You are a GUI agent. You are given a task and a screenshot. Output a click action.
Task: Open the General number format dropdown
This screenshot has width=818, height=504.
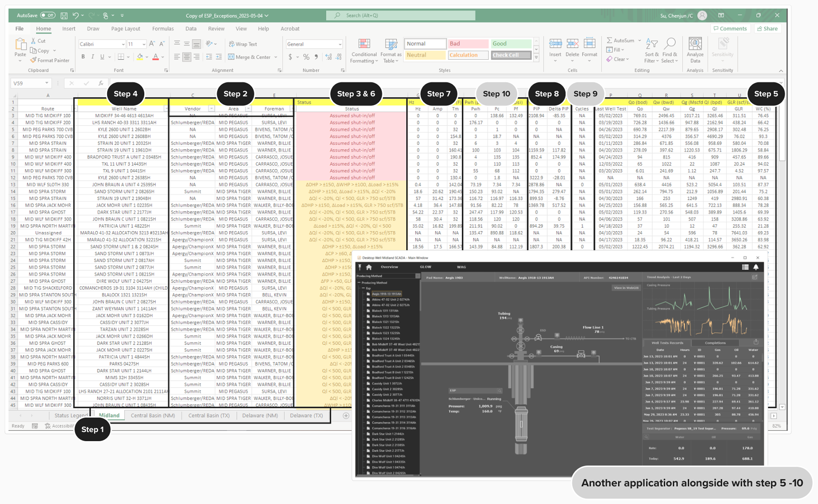point(340,44)
